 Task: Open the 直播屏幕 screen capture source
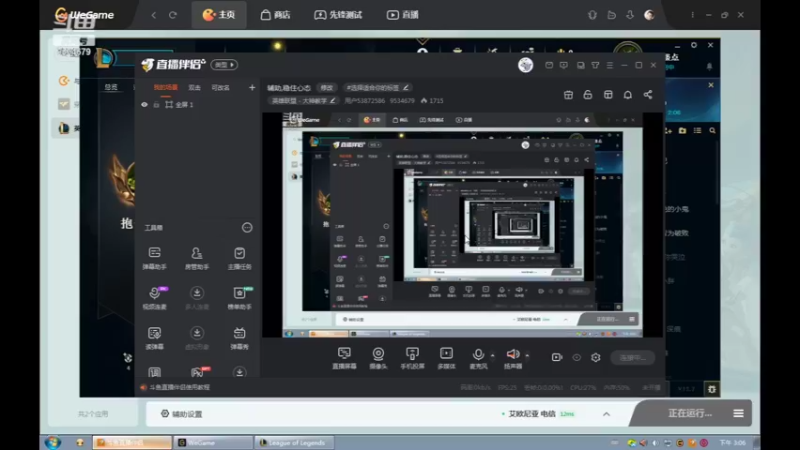[344, 358]
